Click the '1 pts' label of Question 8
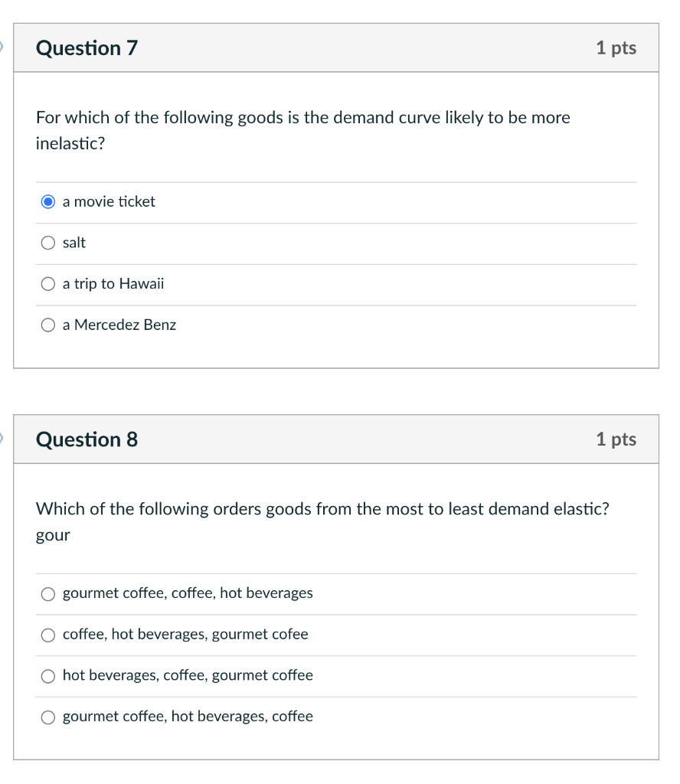The height and width of the screenshot is (784, 680). (616, 439)
